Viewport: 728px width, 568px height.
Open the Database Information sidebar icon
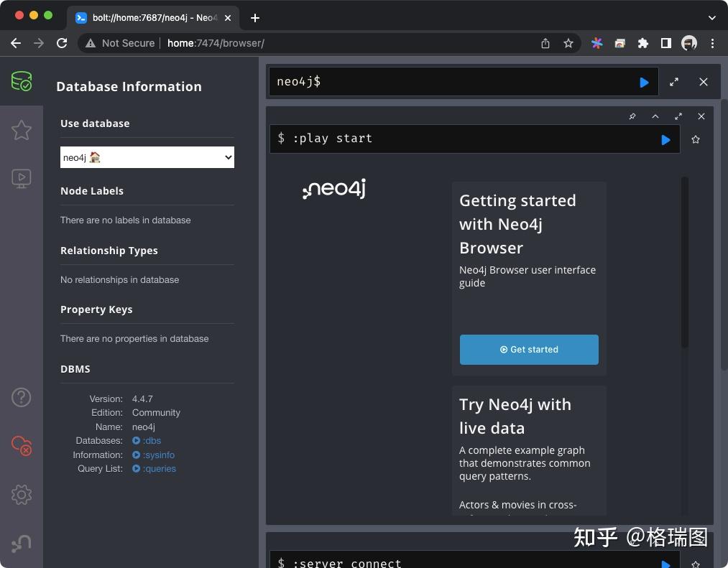pos(22,81)
